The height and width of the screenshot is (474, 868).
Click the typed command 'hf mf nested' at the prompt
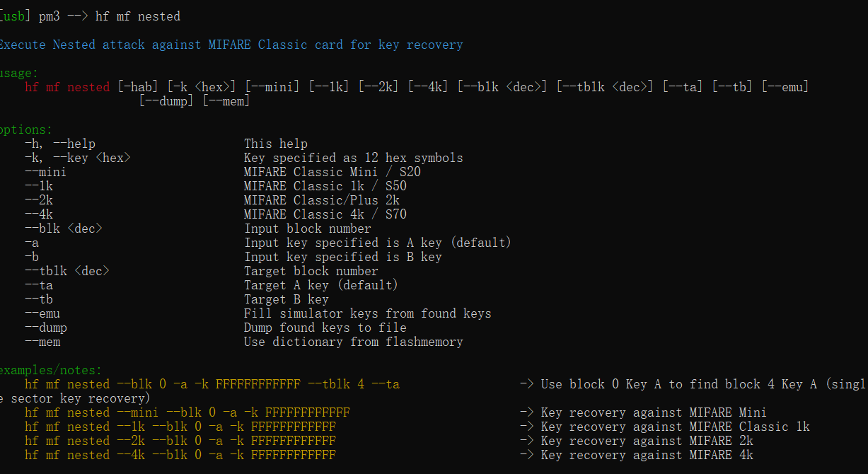[138, 16]
